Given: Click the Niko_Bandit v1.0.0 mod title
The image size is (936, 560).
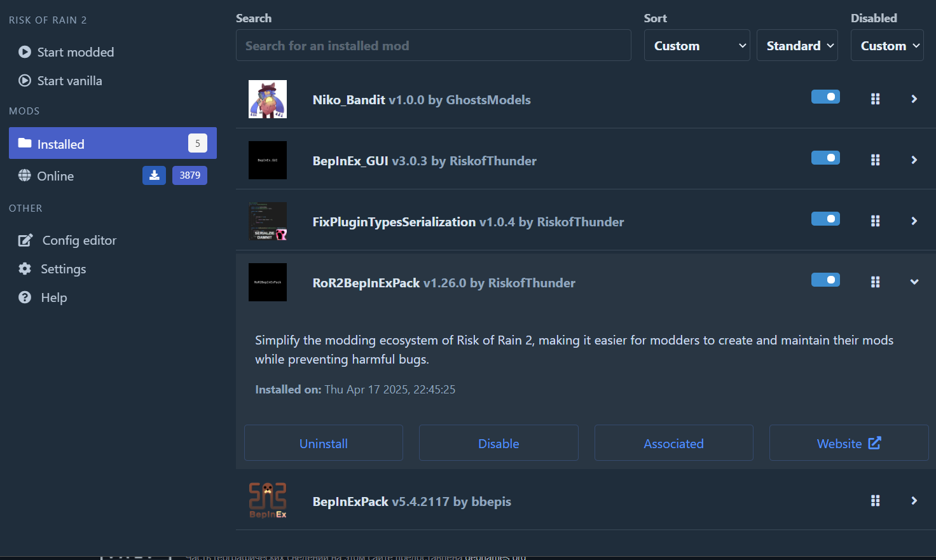Looking at the screenshot, I should tap(422, 100).
